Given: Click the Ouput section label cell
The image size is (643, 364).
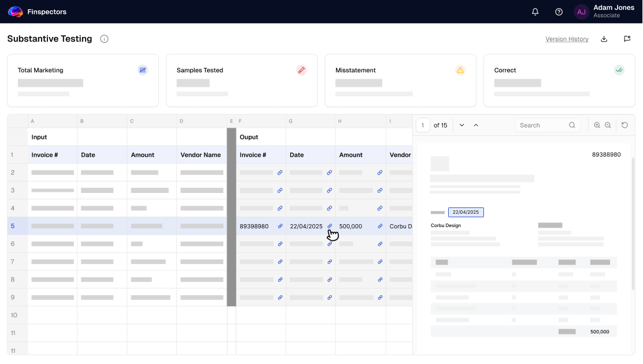Looking at the screenshot, I should (261, 137).
